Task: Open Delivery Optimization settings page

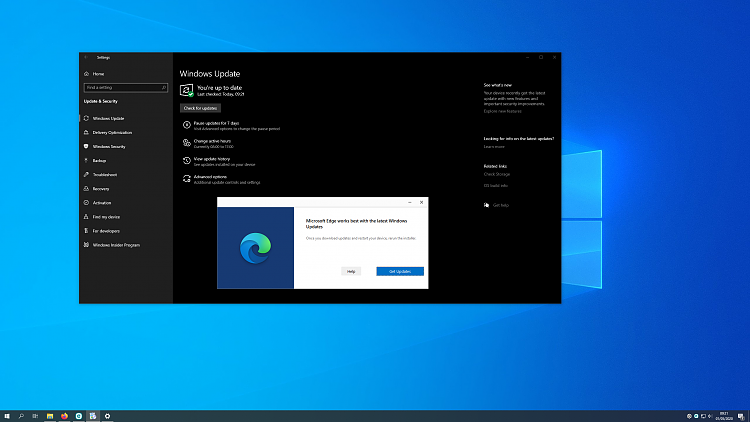Action: coord(112,133)
